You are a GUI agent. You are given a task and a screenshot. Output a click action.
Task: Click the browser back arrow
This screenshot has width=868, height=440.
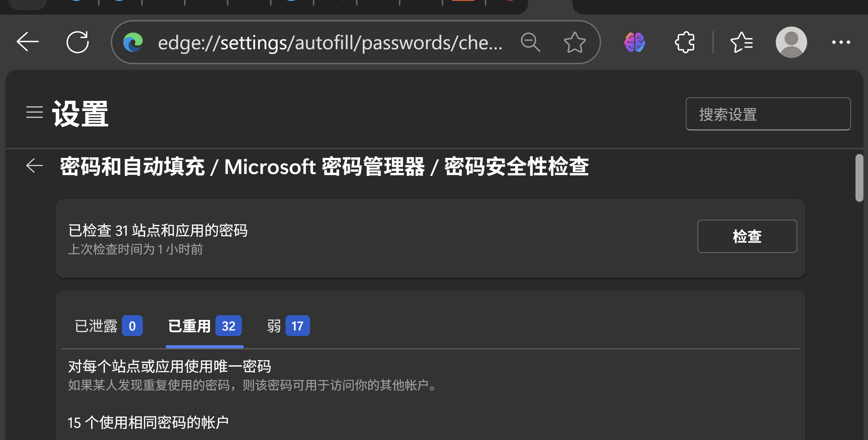(28, 42)
